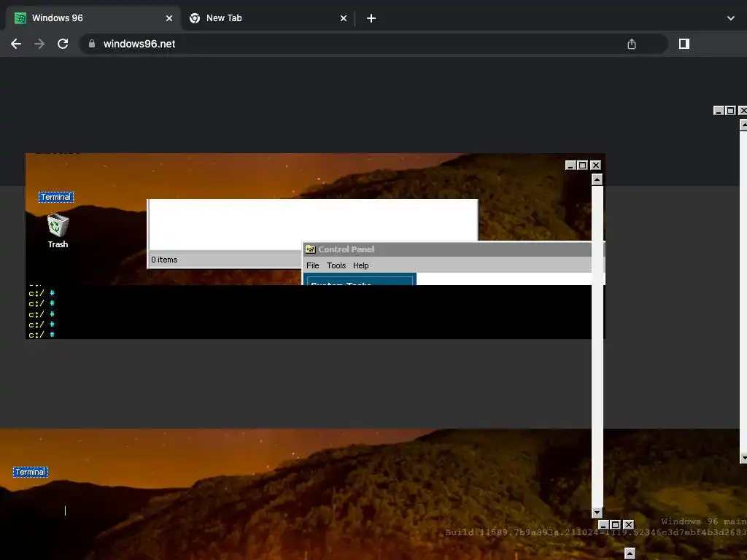Go back to the previous page

coord(16,44)
